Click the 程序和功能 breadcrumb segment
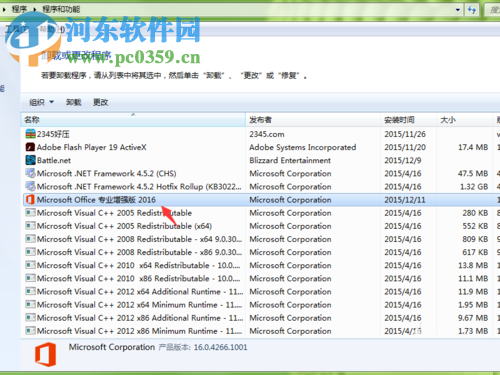This screenshot has width=500, height=375. (61, 9)
